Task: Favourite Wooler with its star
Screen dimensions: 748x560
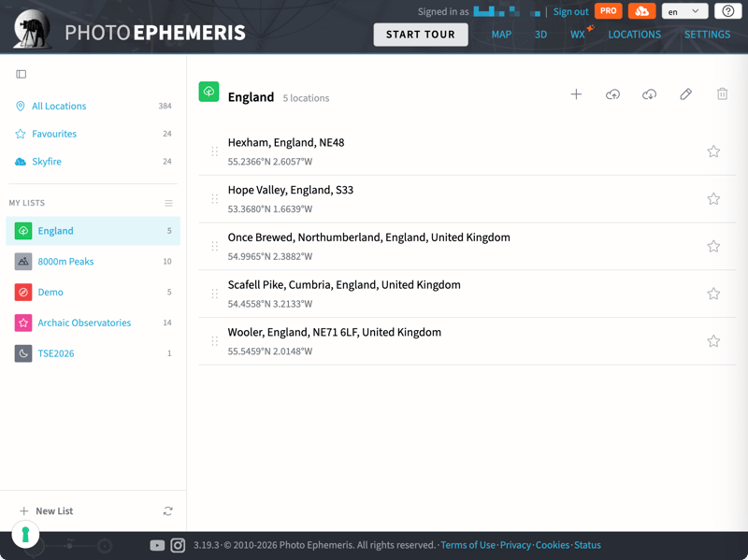Action: coord(713,341)
